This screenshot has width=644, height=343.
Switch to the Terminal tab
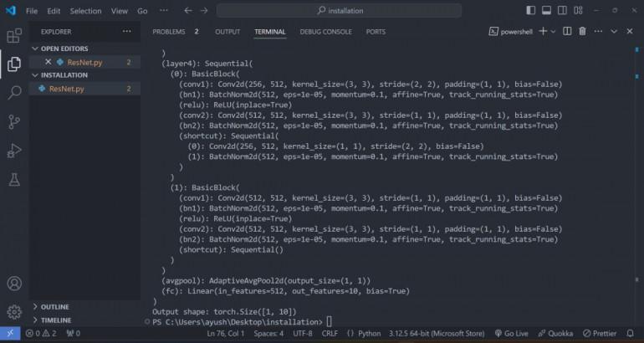click(270, 32)
